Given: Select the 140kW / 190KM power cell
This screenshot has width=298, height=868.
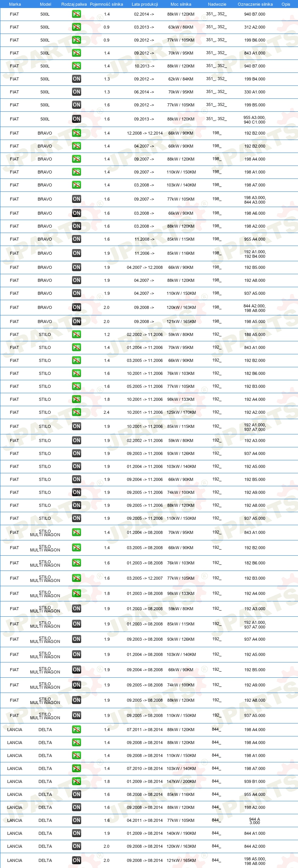Looking at the screenshot, I should point(181,833).
